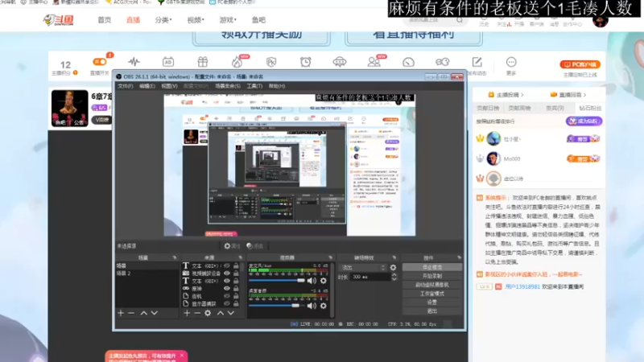The height and width of the screenshot is (362, 644).
Task: Add a source with the plus icon
Action: [187, 313]
